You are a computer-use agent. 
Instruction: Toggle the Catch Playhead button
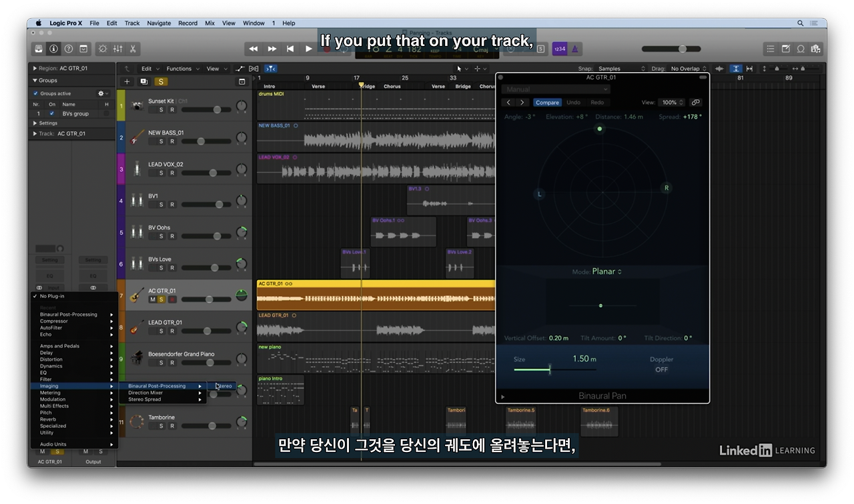[x=271, y=69]
